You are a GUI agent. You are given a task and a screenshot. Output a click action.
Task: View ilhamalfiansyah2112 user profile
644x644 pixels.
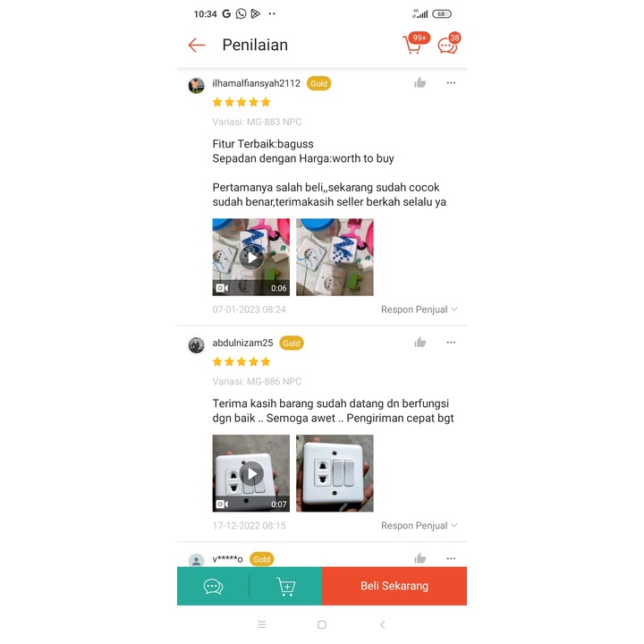point(257,83)
